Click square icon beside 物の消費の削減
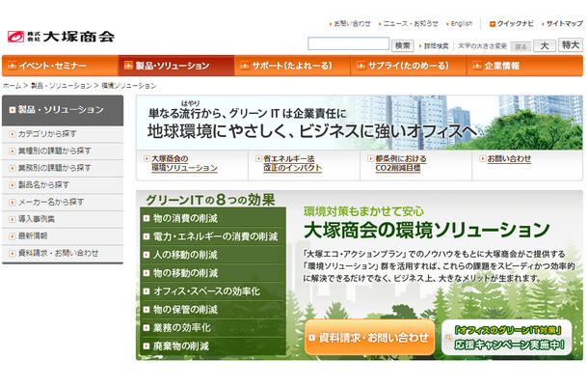 click(147, 218)
